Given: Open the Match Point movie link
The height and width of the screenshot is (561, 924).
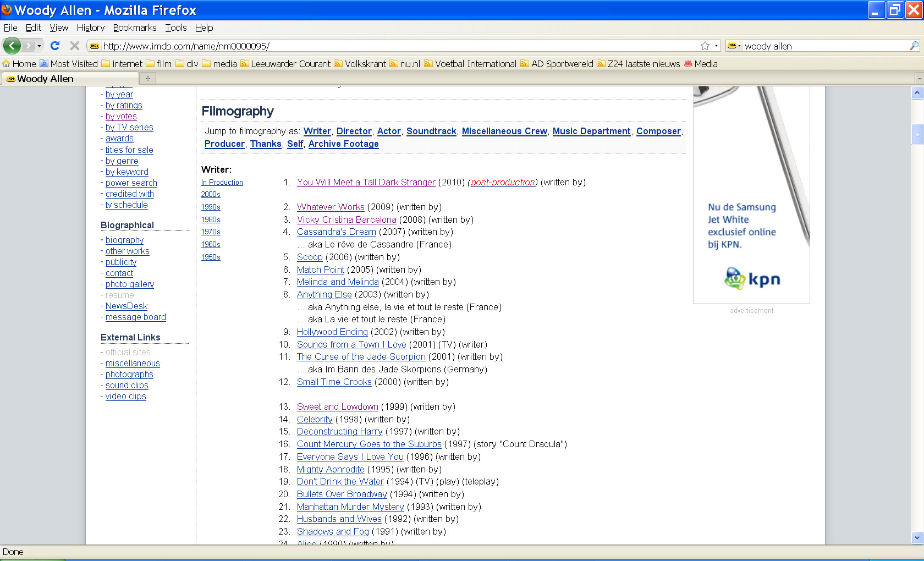Looking at the screenshot, I should [320, 269].
